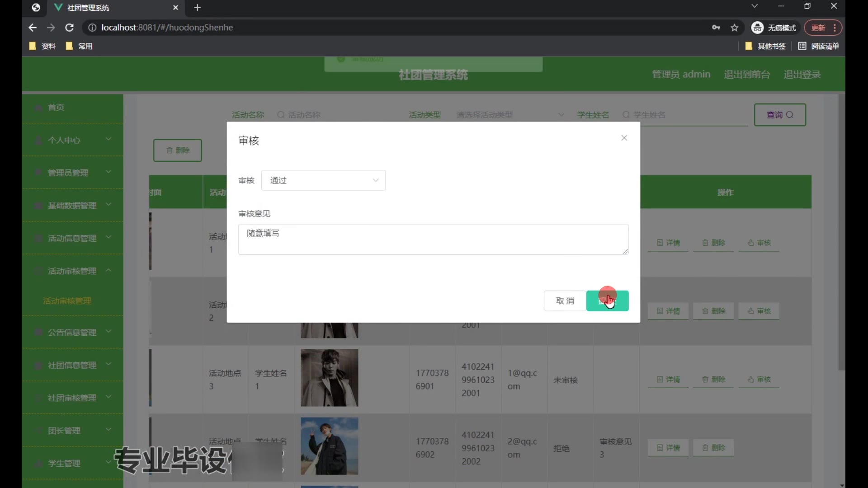The height and width of the screenshot is (488, 868).
Task: Click 退出登录 link in header
Action: click(x=802, y=75)
